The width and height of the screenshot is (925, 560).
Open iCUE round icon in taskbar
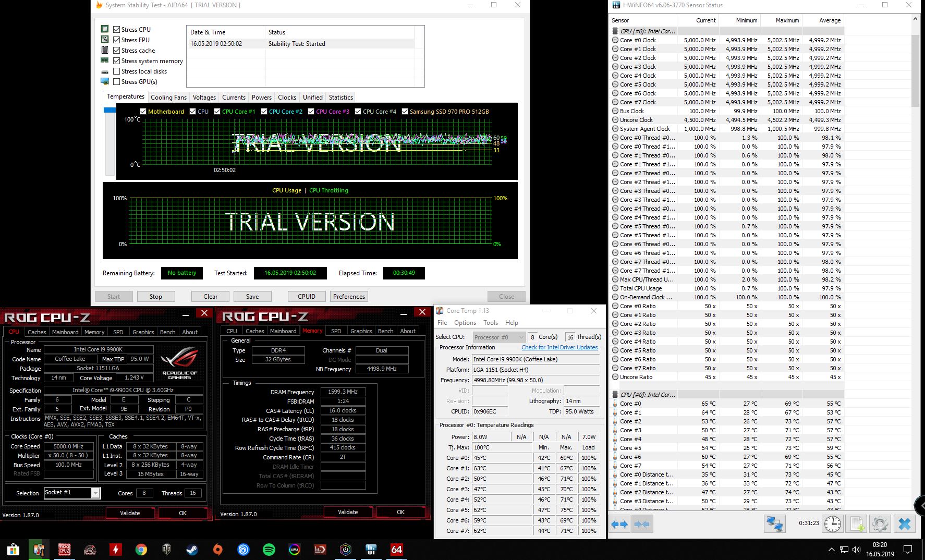point(345,550)
